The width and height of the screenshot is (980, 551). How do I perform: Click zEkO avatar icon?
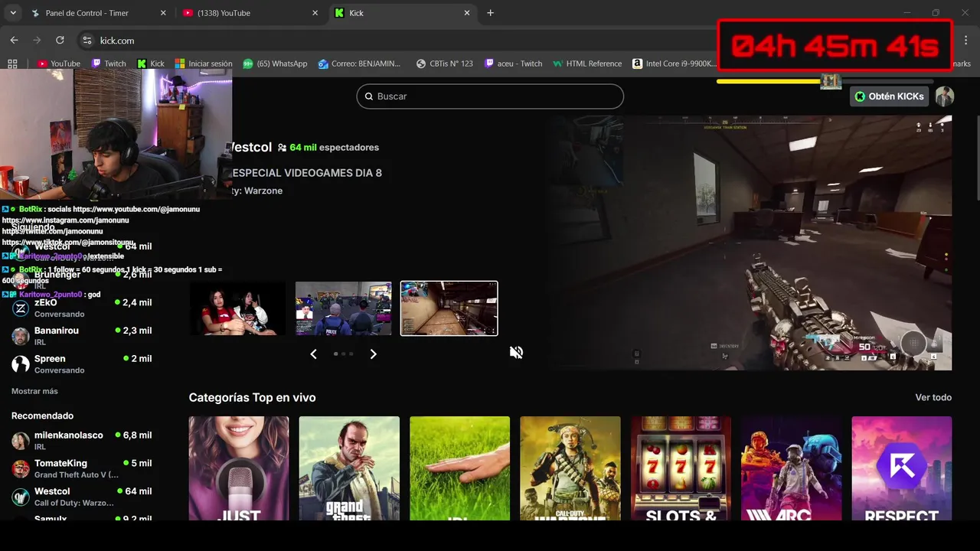coord(21,308)
